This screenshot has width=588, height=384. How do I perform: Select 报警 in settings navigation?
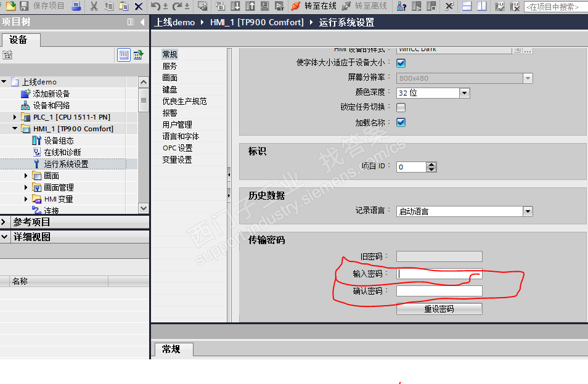point(169,113)
